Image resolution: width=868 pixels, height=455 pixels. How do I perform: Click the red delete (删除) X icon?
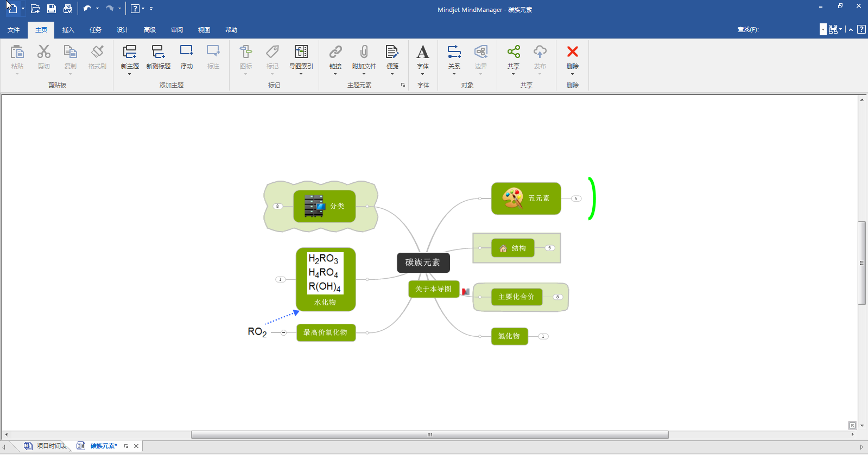pyautogui.click(x=572, y=52)
